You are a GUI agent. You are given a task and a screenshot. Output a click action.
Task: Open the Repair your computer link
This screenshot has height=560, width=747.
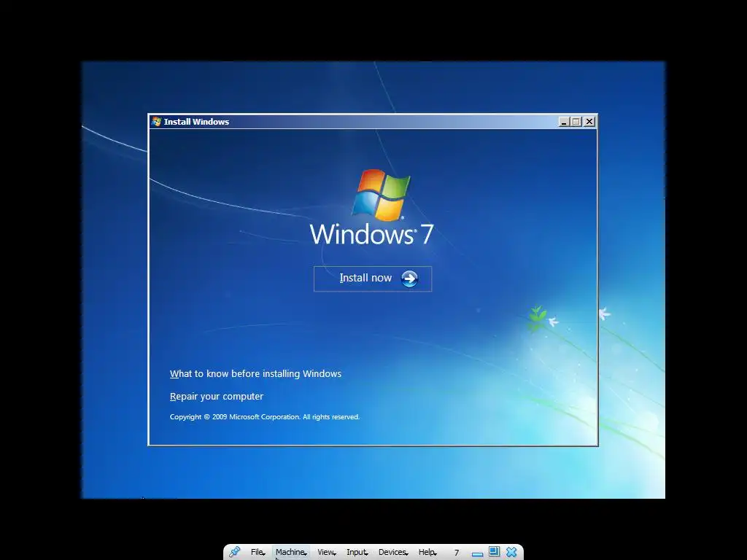pyautogui.click(x=216, y=396)
